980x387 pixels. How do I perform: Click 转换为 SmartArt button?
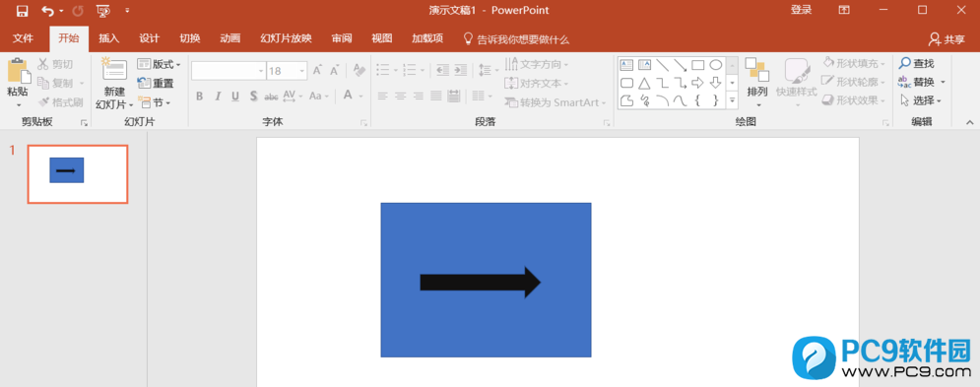(555, 102)
